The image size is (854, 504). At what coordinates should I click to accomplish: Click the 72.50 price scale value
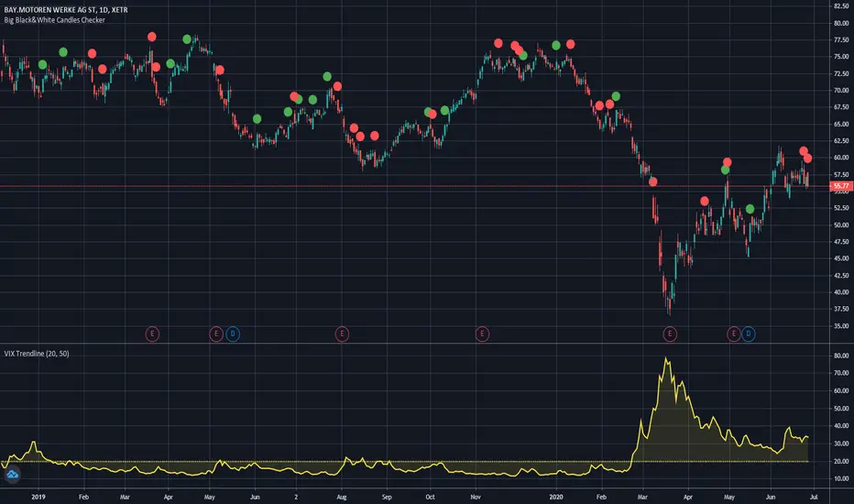(x=841, y=73)
